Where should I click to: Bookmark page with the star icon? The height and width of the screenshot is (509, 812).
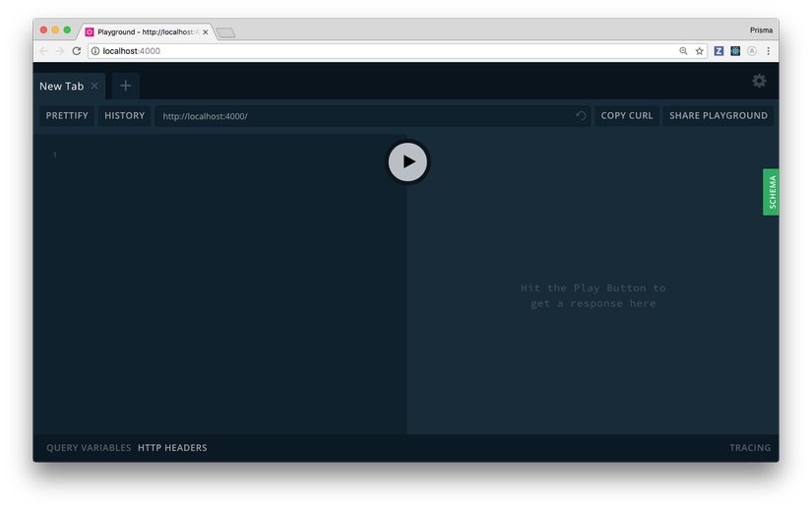point(700,51)
